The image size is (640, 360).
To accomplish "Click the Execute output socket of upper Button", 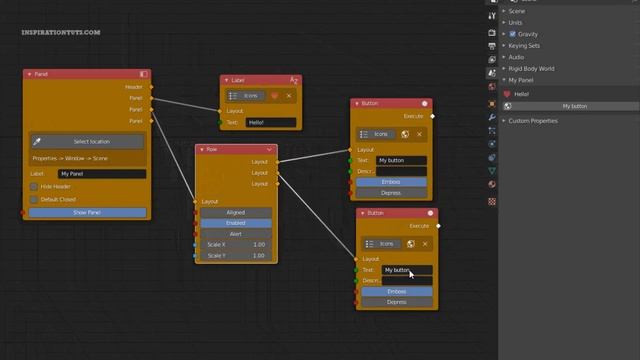I will click(433, 116).
